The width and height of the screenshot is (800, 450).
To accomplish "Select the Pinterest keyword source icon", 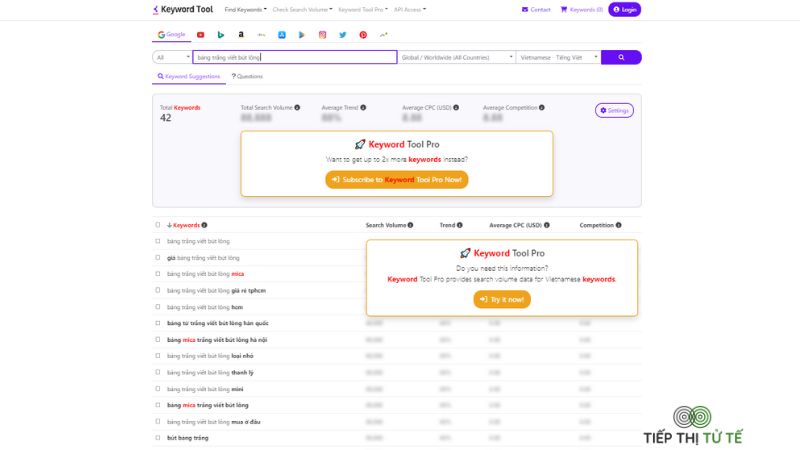I will [x=363, y=35].
